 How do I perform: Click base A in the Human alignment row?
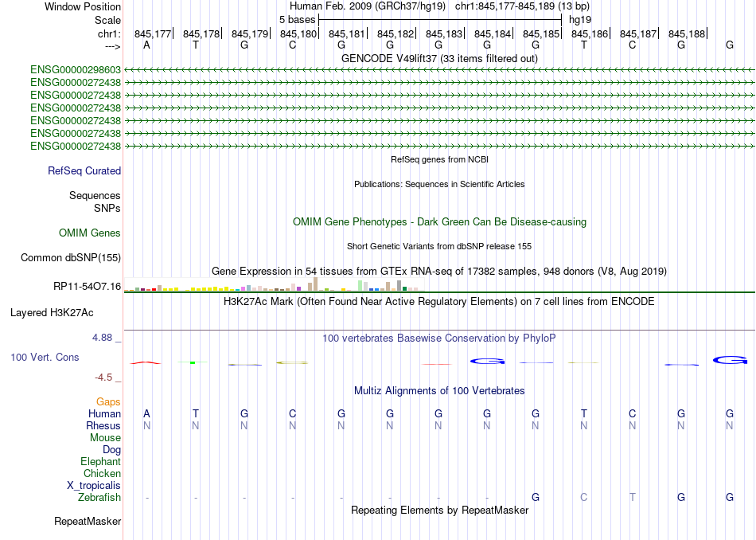coord(146,413)
